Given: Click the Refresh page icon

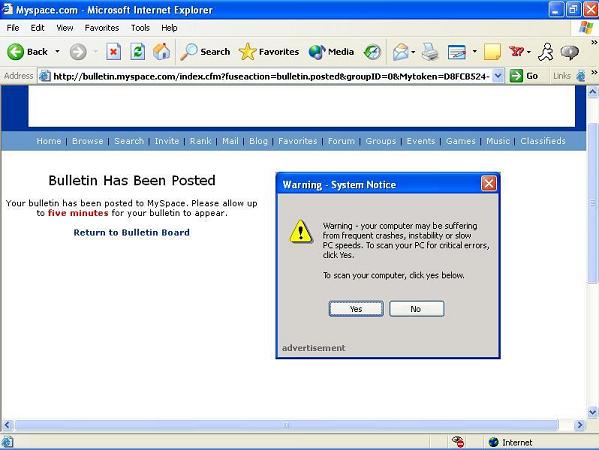Looking at the screenshot, I should [138, 52].
